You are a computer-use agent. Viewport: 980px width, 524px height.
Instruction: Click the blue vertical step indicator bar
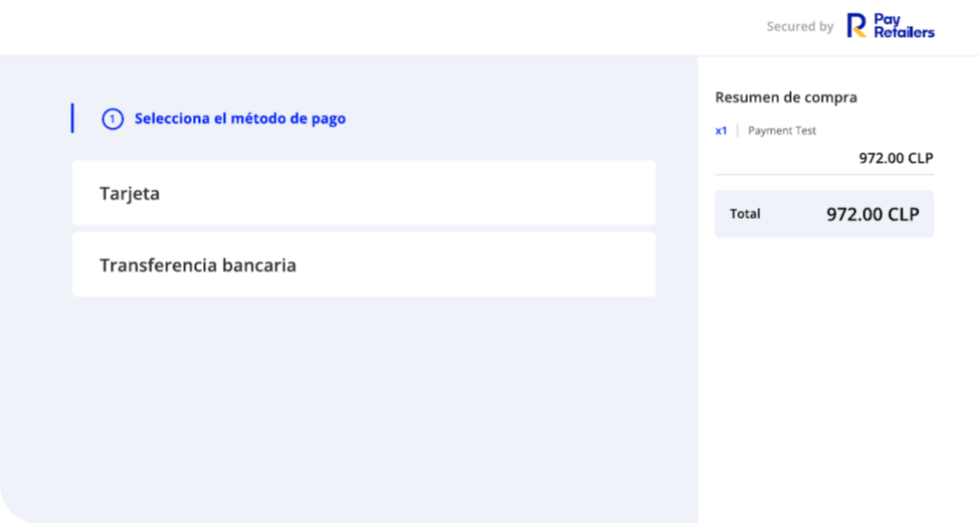click(73, 118)
